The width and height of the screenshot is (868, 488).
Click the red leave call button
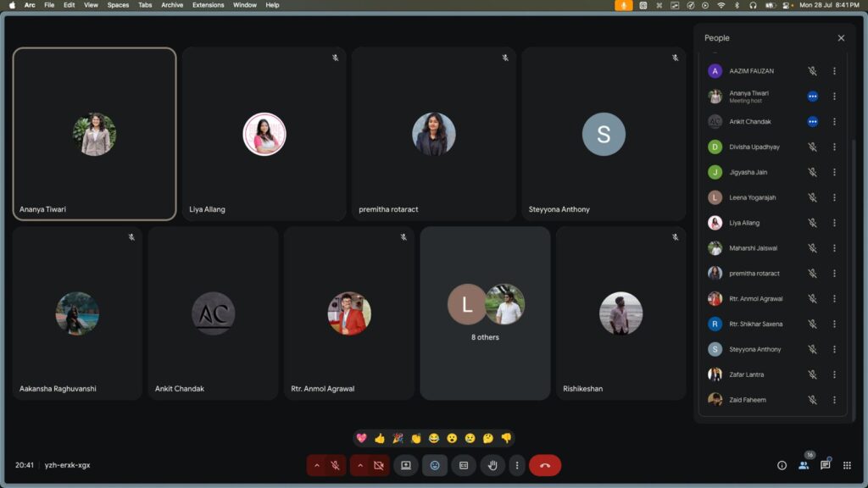545,465
